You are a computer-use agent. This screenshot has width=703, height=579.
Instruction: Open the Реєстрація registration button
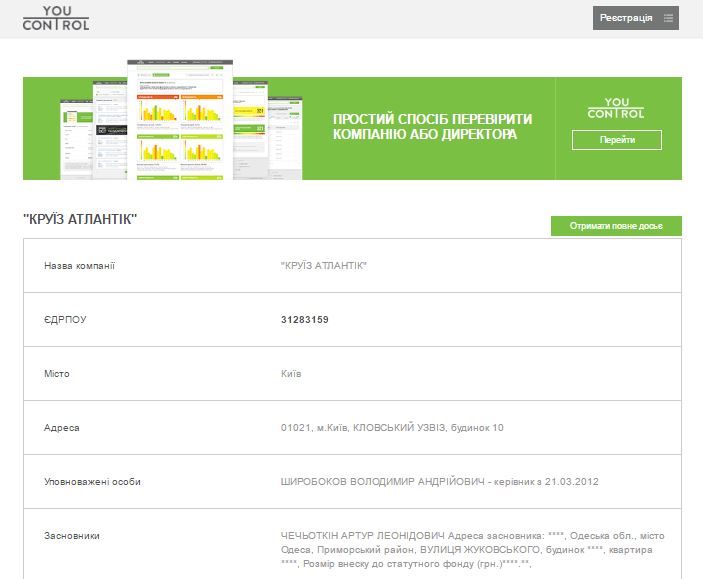[x=625, y=18]
